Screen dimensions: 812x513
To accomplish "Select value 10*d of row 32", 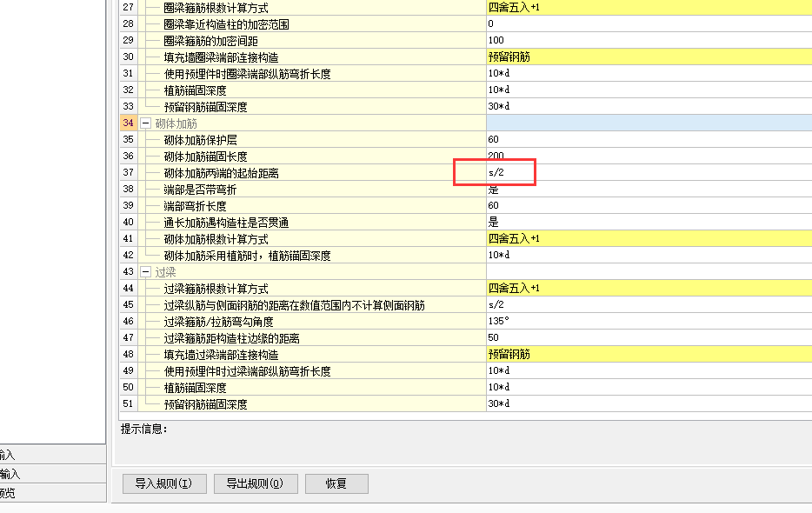I will (499, 90).
